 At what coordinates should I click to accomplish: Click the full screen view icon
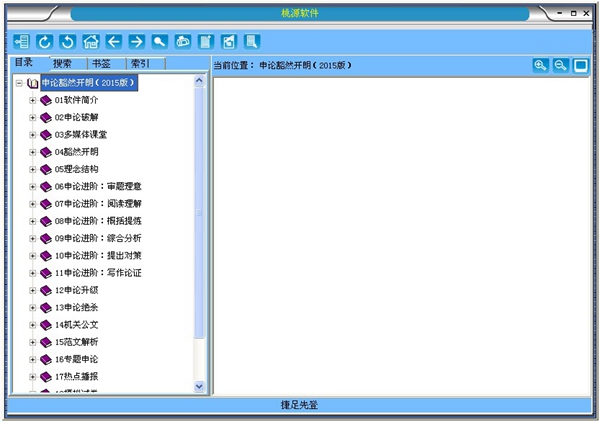pyautogui.click(x=580, y=66)
